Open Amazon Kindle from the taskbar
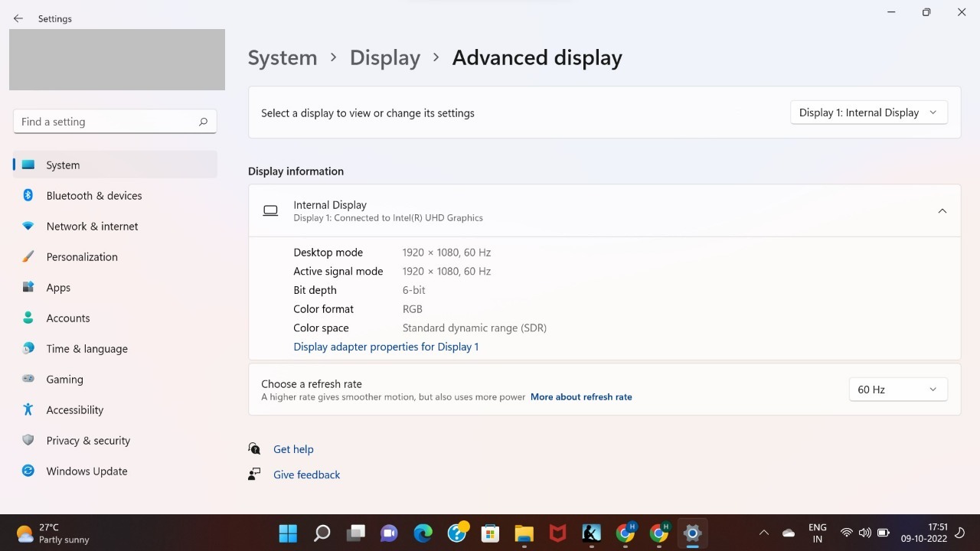 (x=590, y=533)
